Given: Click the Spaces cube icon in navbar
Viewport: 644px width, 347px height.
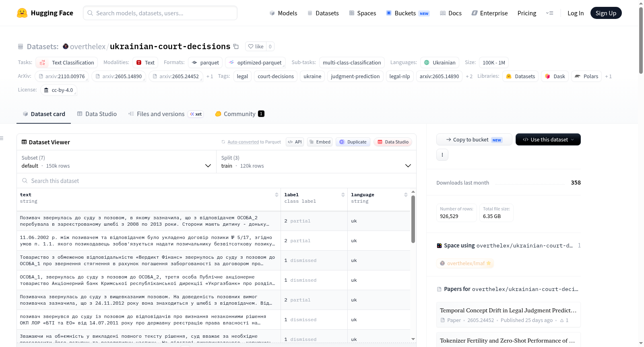Looking at the screenshot, I should [x=352, y=13].
